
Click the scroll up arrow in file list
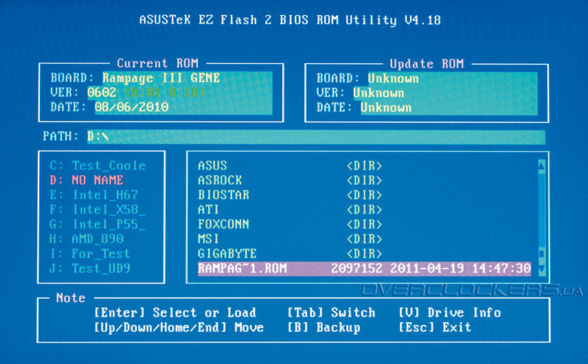point(541,166)
